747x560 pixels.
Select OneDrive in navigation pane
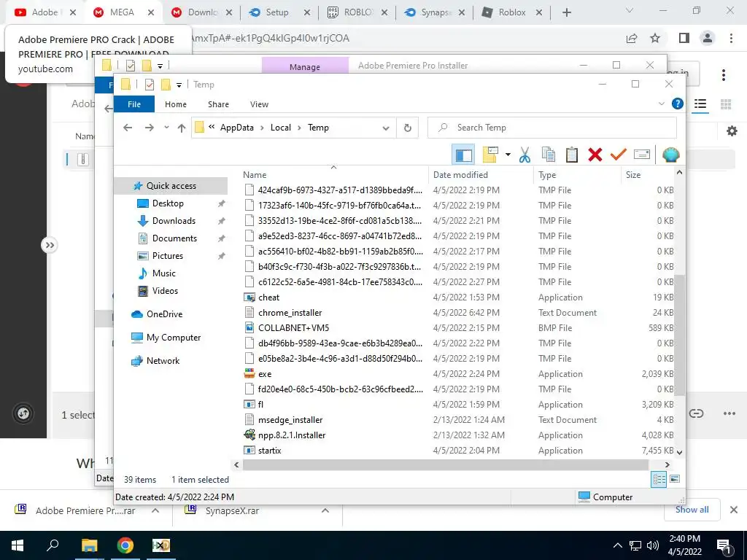click(x=164, y=314)
